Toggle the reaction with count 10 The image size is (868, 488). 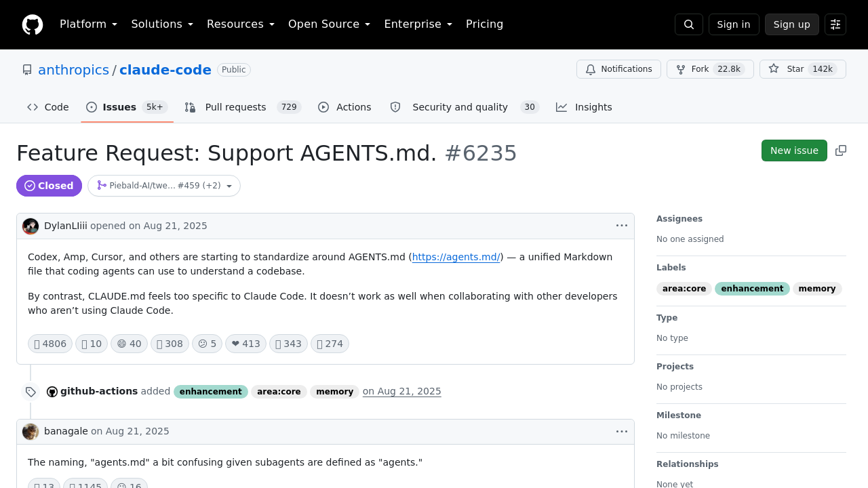click(92, 344)
